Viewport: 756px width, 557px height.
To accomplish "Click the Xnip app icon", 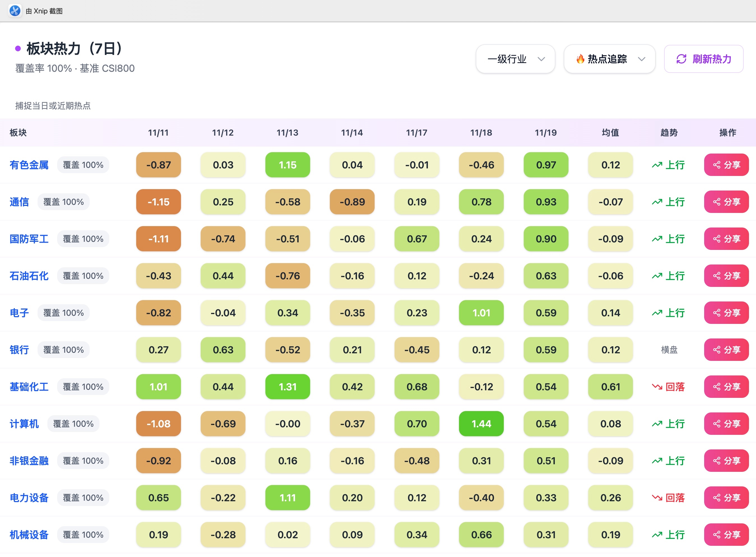I will tap(15, 11).
